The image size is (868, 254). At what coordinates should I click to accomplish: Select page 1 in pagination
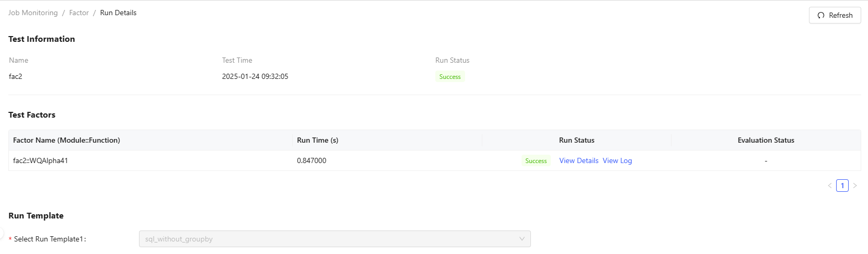click(842, 186)
